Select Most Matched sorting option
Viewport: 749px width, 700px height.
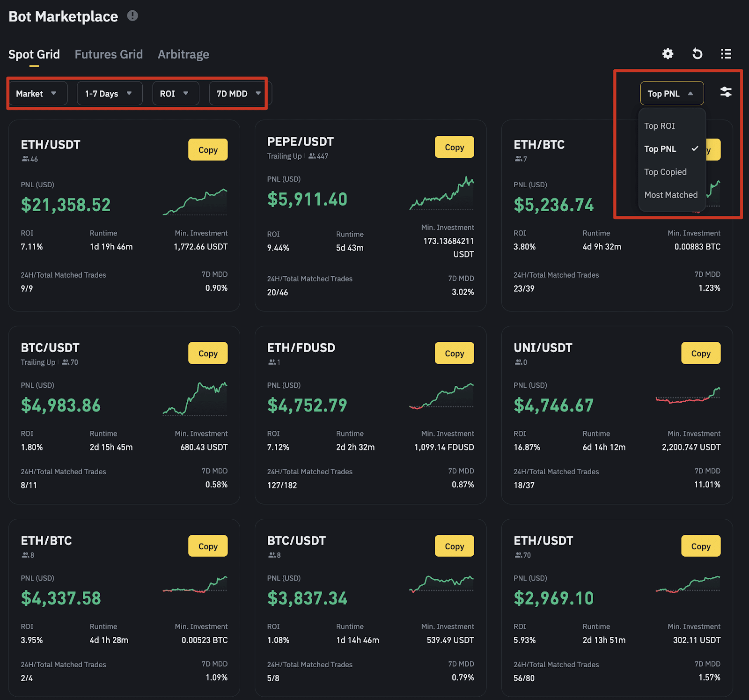click(671, 195)
